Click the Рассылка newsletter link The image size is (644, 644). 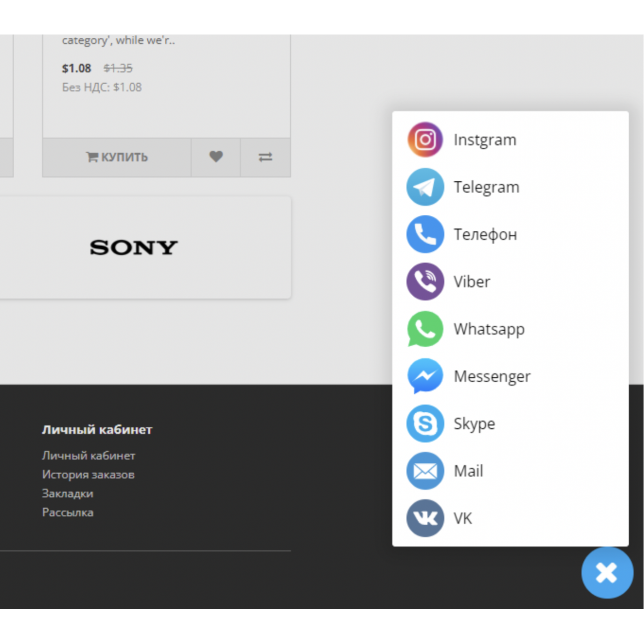[x=68, y=512]
